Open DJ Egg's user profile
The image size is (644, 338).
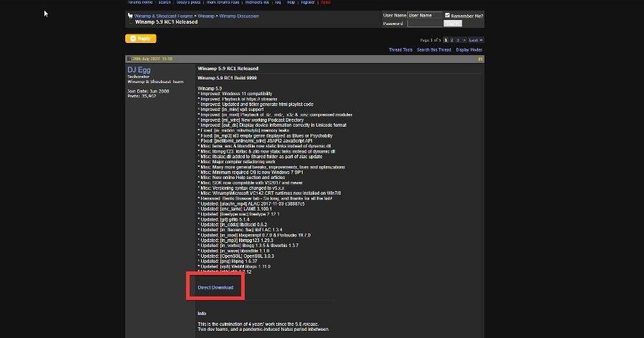point(139,70)
